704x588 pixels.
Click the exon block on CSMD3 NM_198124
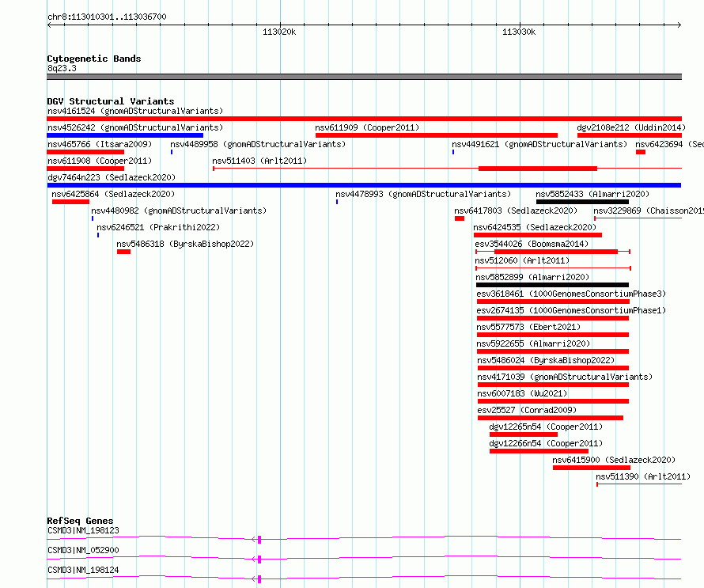point(259,579)
